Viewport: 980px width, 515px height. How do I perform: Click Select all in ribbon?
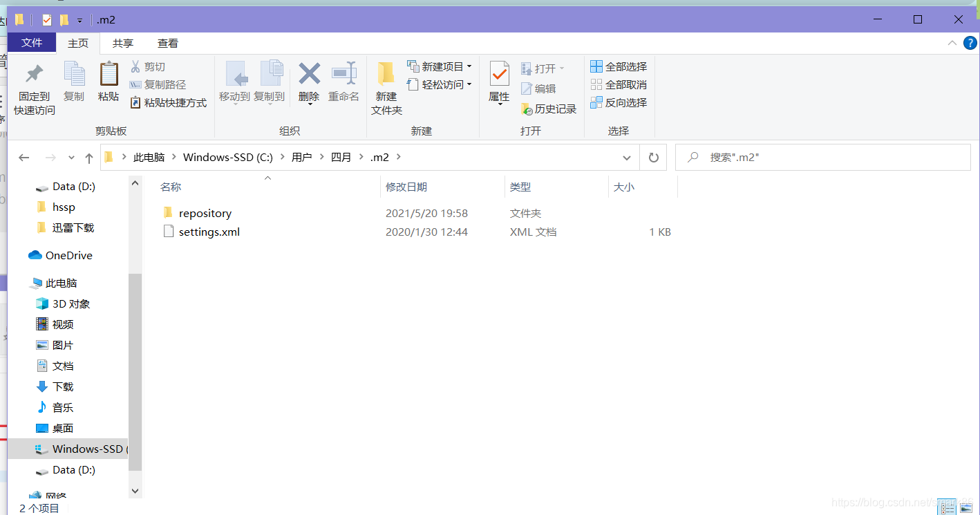[x=619, y=66]
